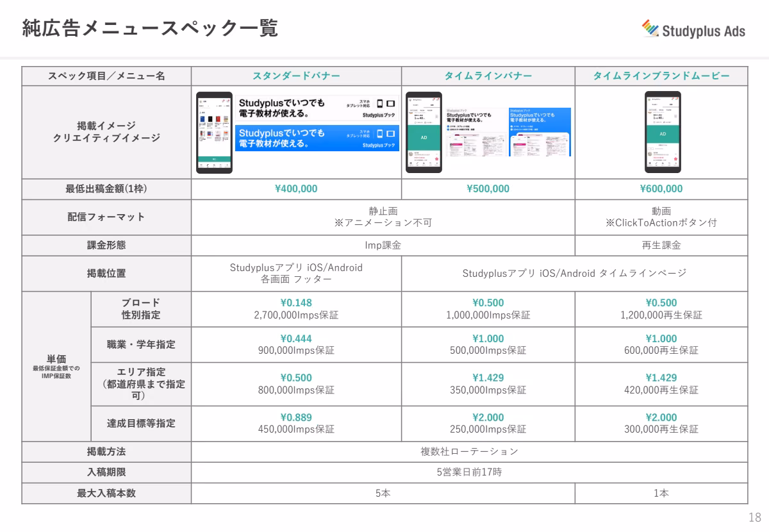The width and height of the screenshot is (769, 532).
Task: Select the スタンダードバナー column header
Action: (296, 76)
